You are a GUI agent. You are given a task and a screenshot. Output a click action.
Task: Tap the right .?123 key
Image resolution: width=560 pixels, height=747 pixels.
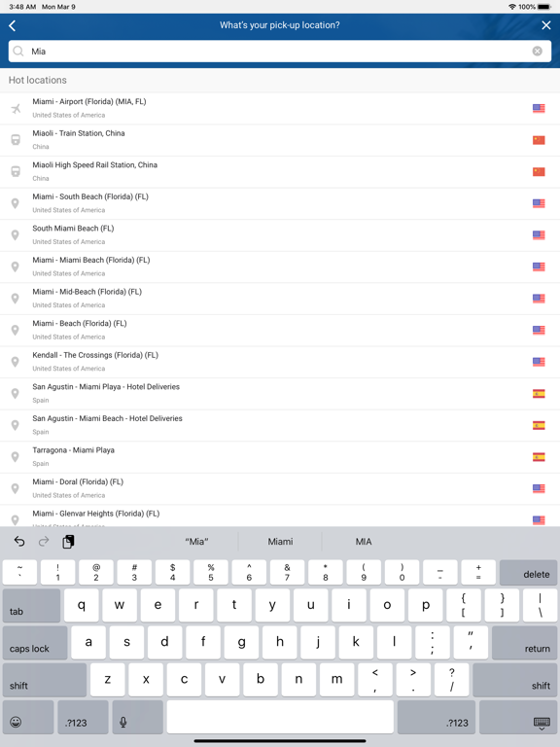pyautogui.click(x=437, y=717)
